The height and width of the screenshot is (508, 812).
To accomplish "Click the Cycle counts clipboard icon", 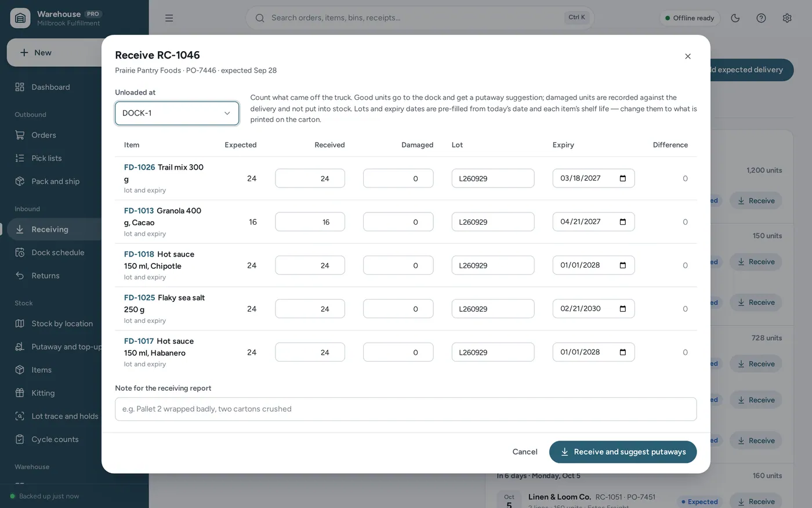I will pos(20,439).
